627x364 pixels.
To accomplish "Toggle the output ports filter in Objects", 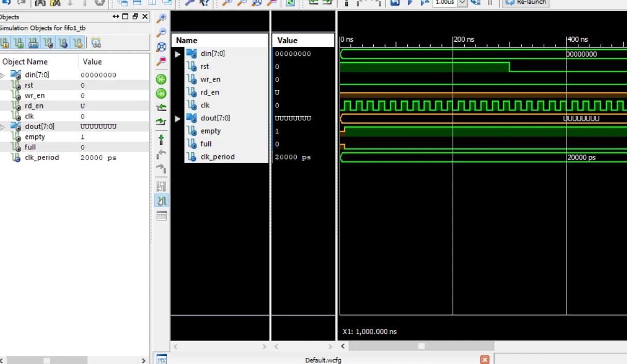I will [x=19, y=43].
